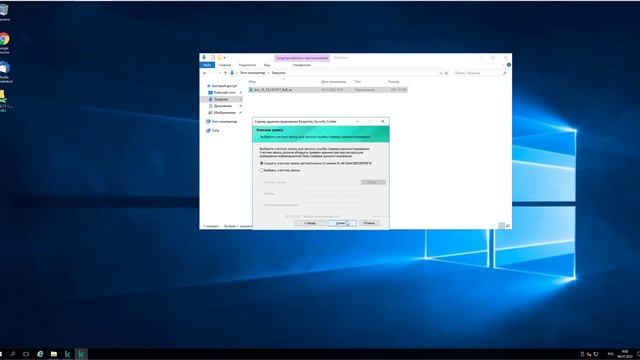Screen dimensions: 640x360
Task: Open Internet Explorer from the taskbar
Action: pyautogui.click(x=40, y=354)
